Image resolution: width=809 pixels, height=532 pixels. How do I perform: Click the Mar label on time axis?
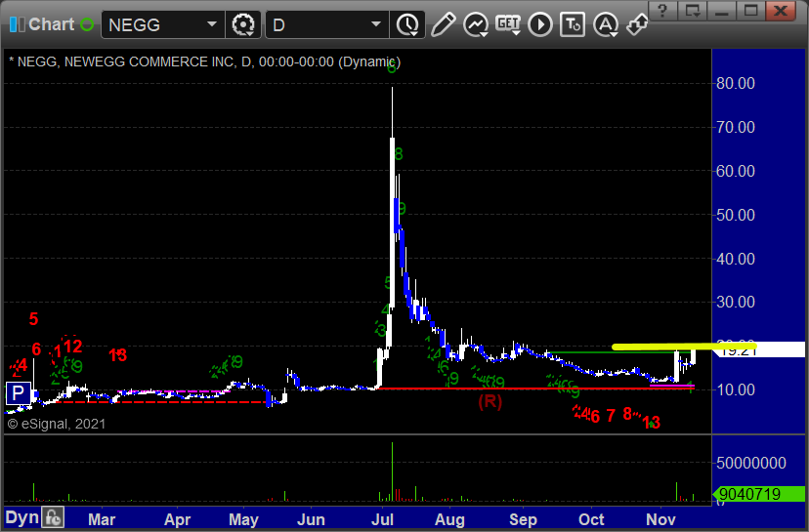click(102, 519)
